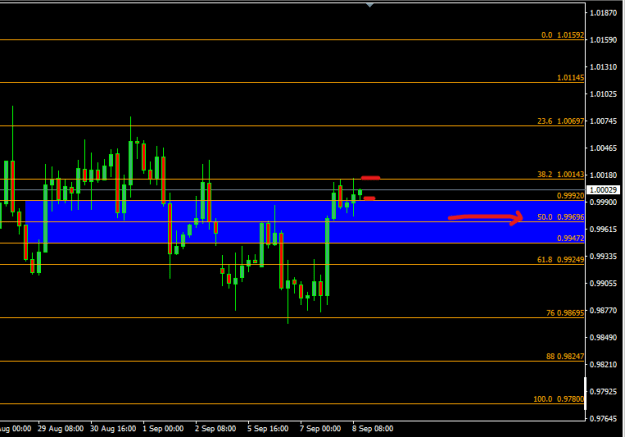This screenshot has height=437, width=625.
Task: Click price scale value 1.01310
Action: coord(603,67)
